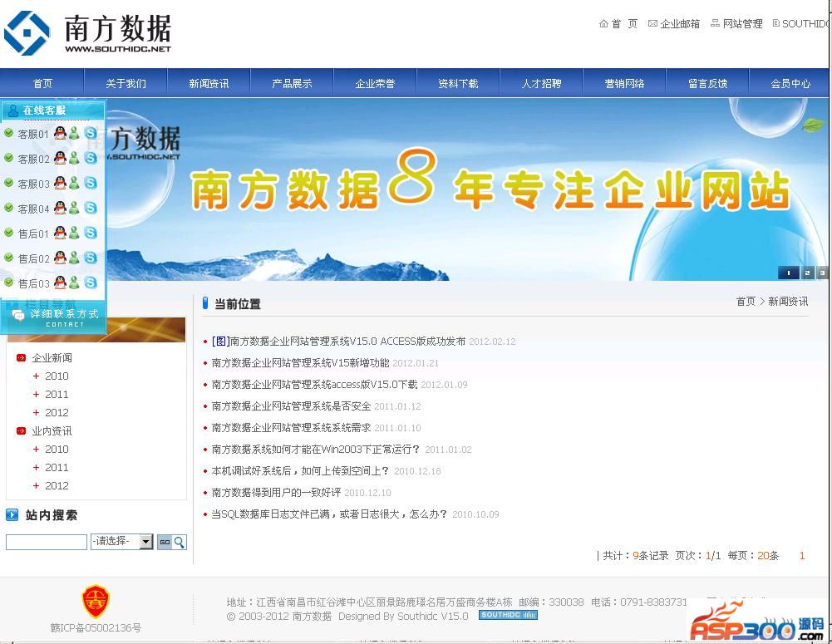Open Skype chat for 售后03
The image size is (832, 644).
[91, 283]
